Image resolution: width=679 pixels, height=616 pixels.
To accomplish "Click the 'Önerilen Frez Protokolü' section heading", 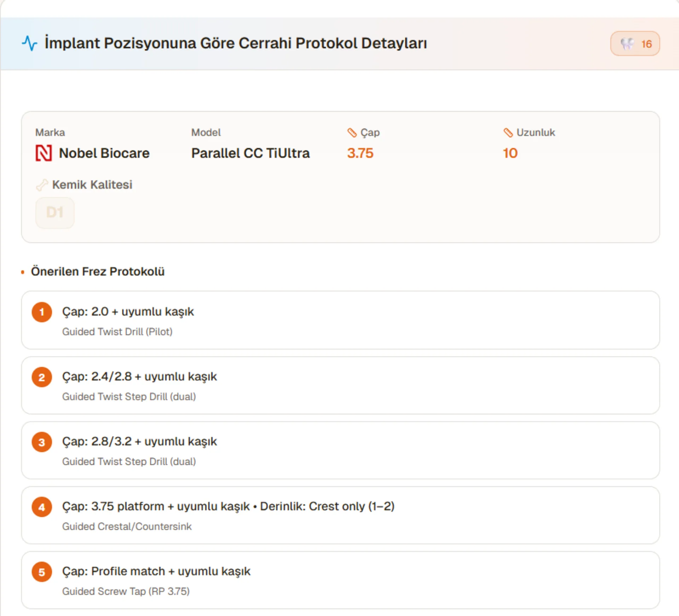I will (98, 271).
